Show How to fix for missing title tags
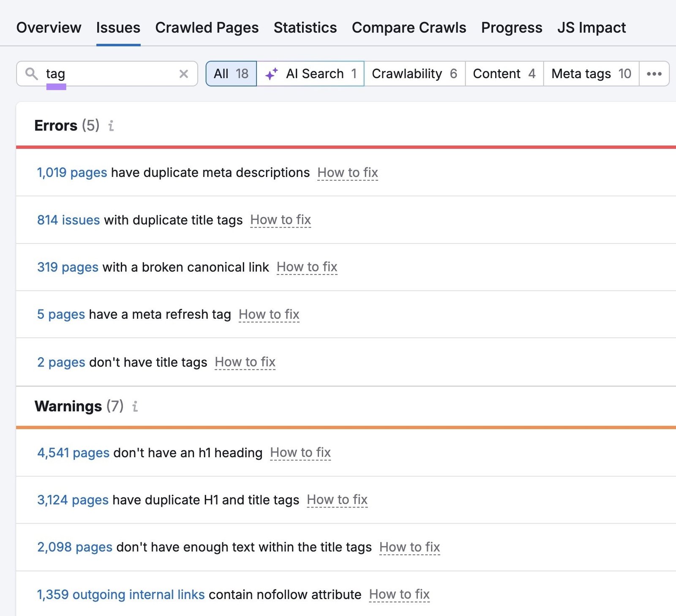Viewport: 676px width, 616px height. [245, 362]
